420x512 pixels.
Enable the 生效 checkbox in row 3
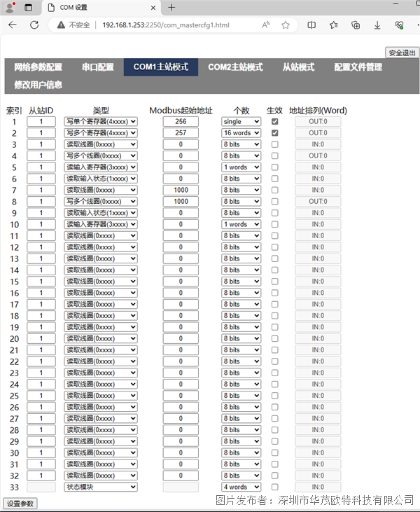tap(275, 144)
